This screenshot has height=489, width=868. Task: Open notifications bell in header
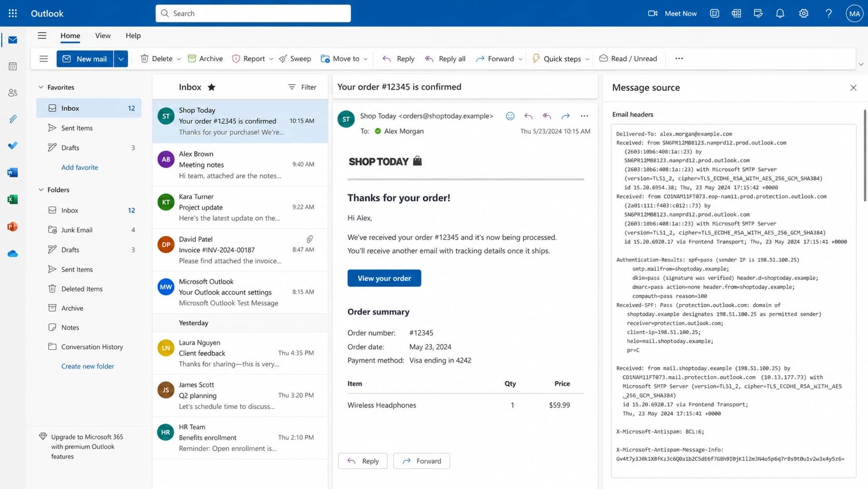click(x=780, y=14)
